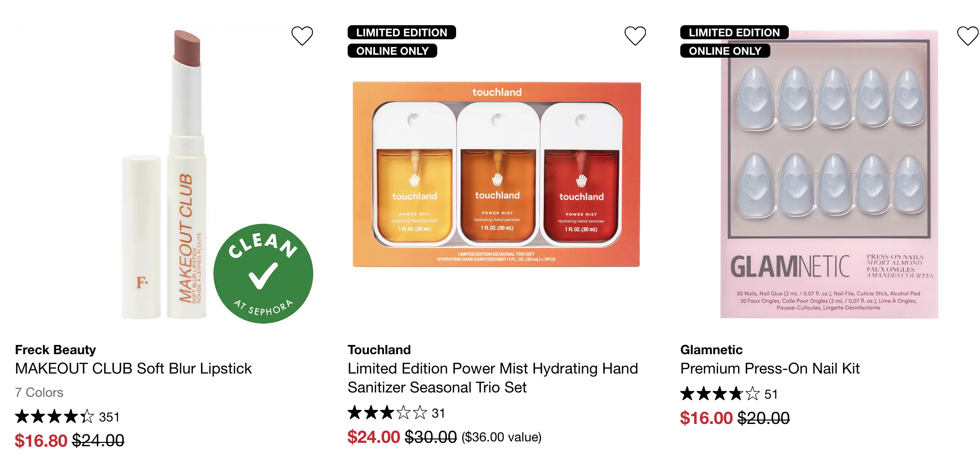This screenshot has height=469, width=980.
Task: Open the MAKEOUT CLUB lipstick product image
Action: click(x=165, y=174)
